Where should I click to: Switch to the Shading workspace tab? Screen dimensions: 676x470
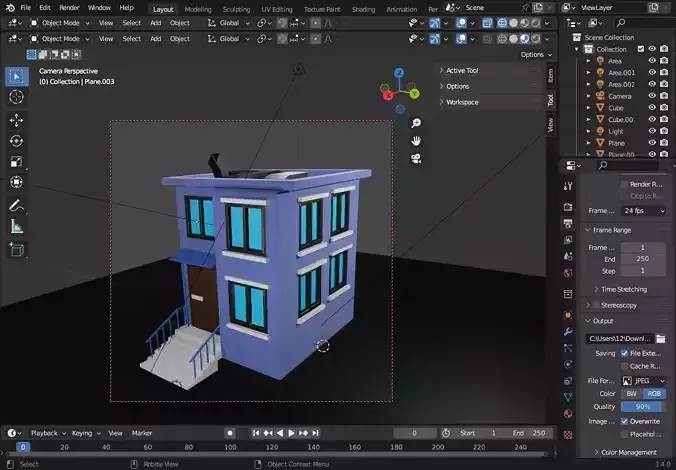363,9
